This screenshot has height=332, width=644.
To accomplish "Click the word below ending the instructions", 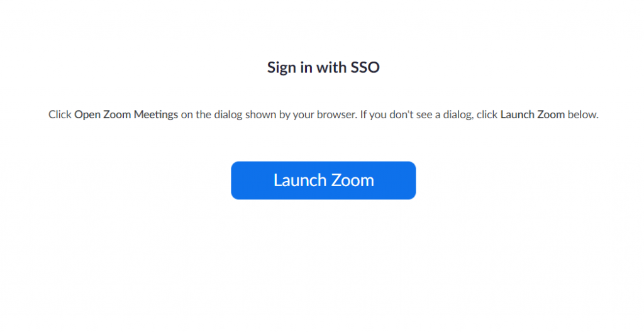I will pos(583,114).
